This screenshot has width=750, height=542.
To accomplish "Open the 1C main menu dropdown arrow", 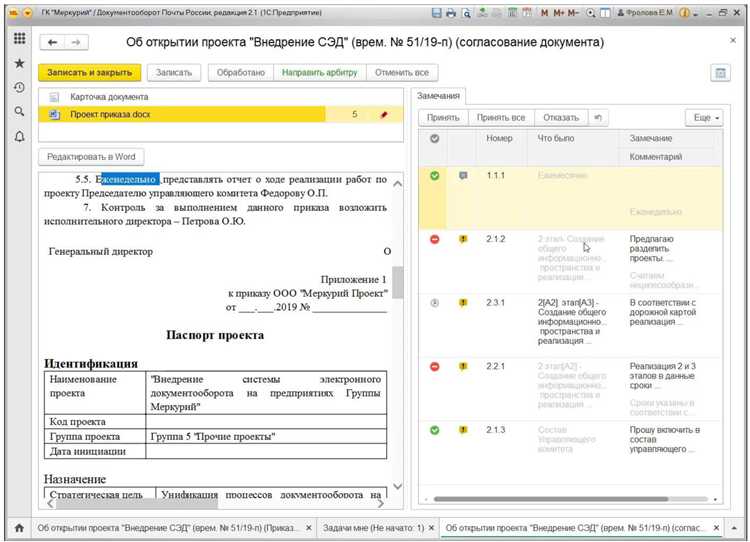I will tap(29, 13).
